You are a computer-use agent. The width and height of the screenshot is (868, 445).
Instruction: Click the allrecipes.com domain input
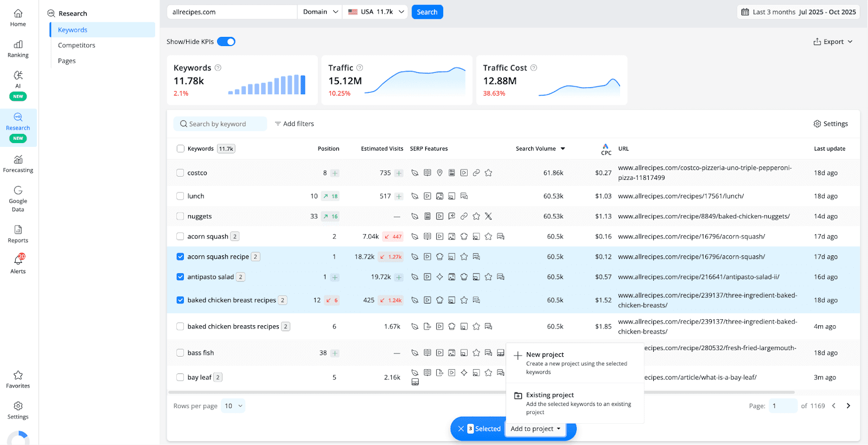pyautogui.click(x=232, y=12)
